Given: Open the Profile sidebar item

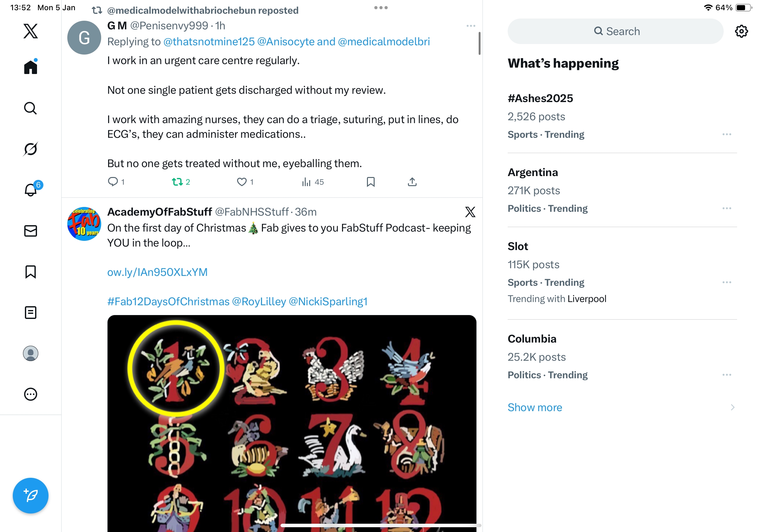Looking at the screenshot, I should [x=31, y=353].
